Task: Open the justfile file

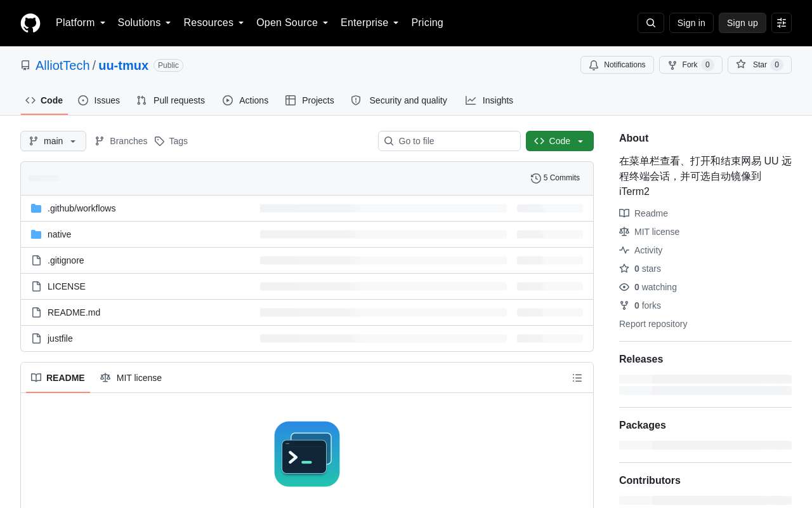Action: [x=60, y=338]
